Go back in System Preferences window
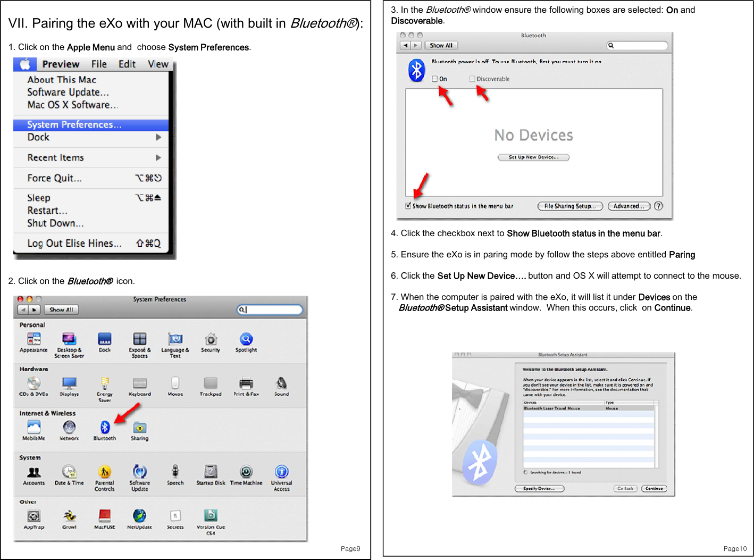 [x=23, y=310]
